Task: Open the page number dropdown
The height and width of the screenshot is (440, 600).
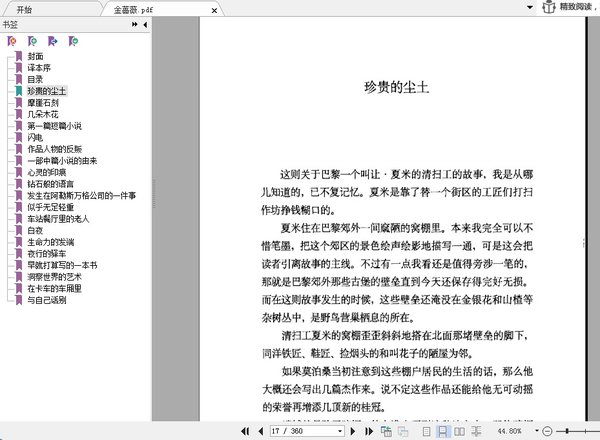Action: click(x=340, y=431)
